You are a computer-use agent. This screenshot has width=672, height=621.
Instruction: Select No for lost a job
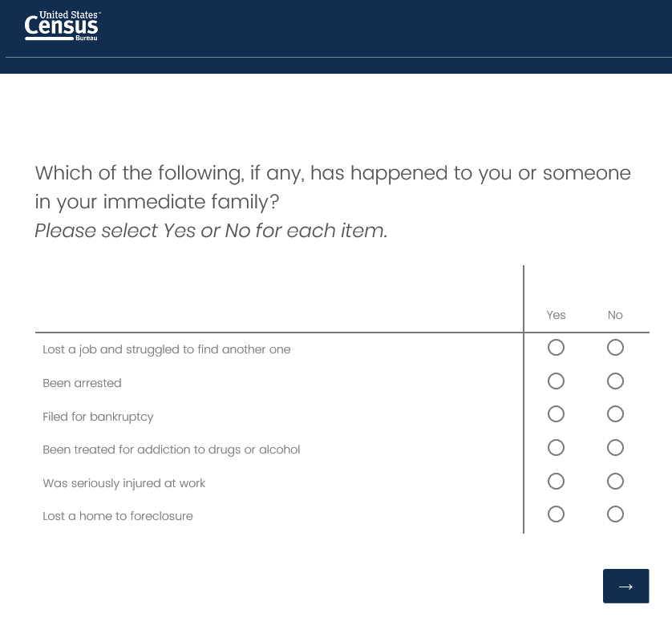point(615,348)
